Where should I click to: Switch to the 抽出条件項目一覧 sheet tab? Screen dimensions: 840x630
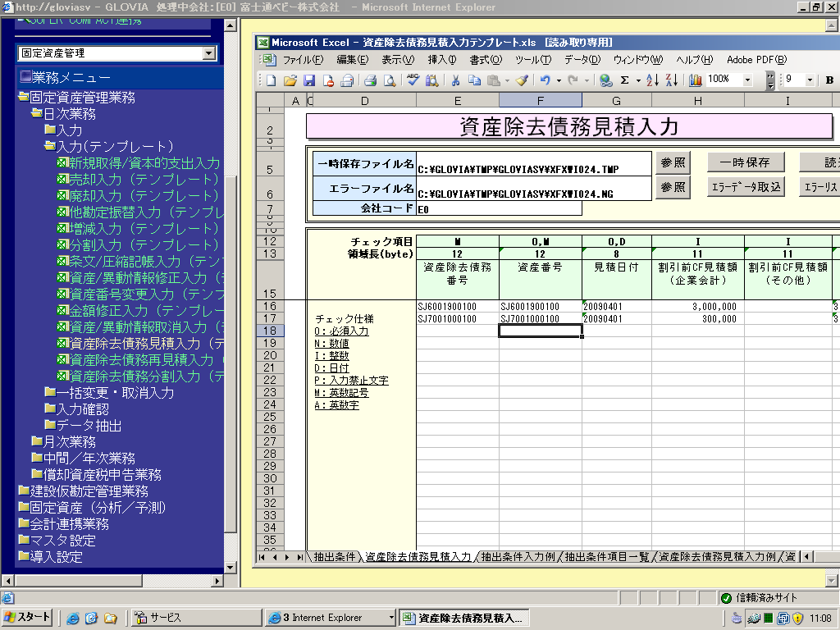607,557
